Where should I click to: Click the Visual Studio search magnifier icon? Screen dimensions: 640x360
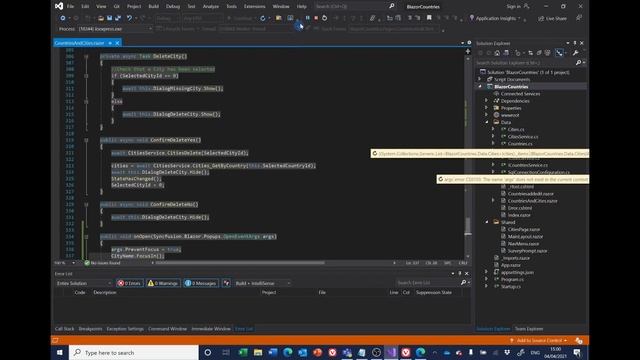click(392, 6)
